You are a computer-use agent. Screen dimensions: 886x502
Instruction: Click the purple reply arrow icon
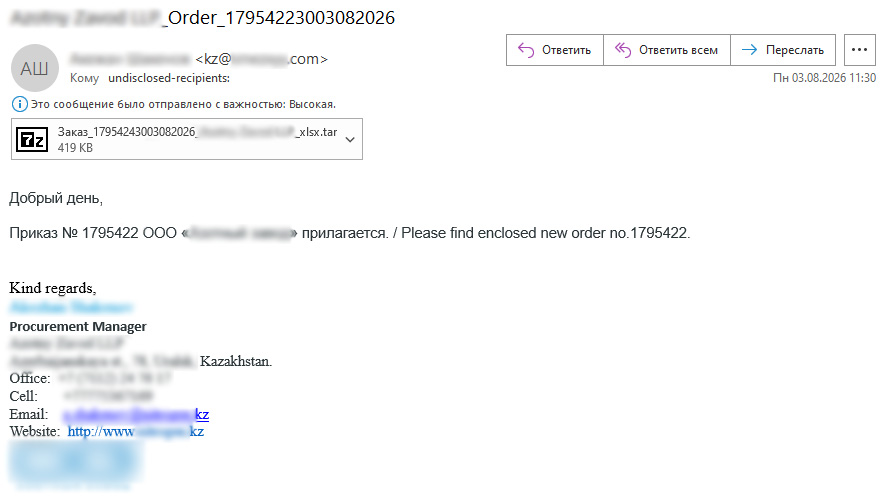point(526,50)
